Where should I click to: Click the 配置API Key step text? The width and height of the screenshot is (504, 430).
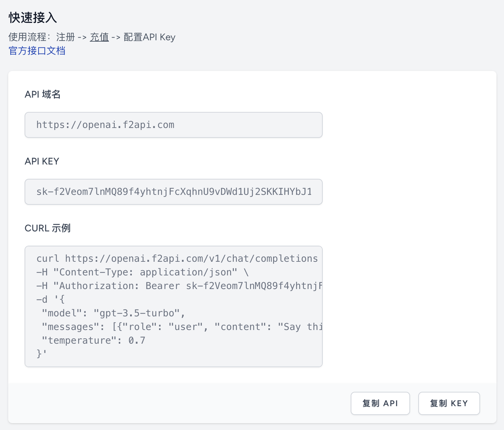pos(149,37)
